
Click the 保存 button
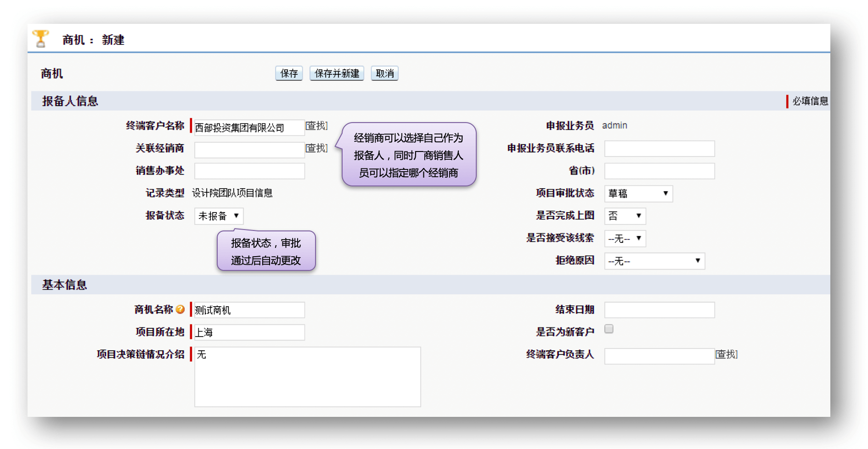[289, 73]
